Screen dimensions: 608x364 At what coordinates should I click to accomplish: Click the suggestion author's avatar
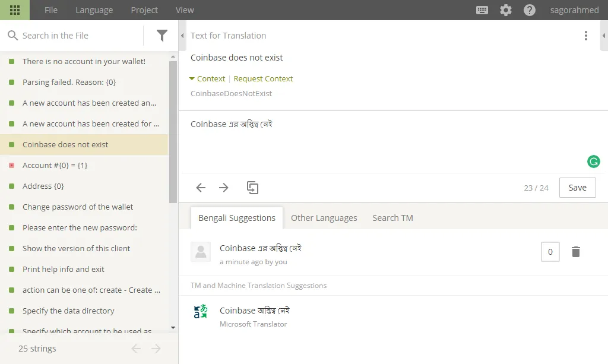pyautogui.click(x=201, y=252)
